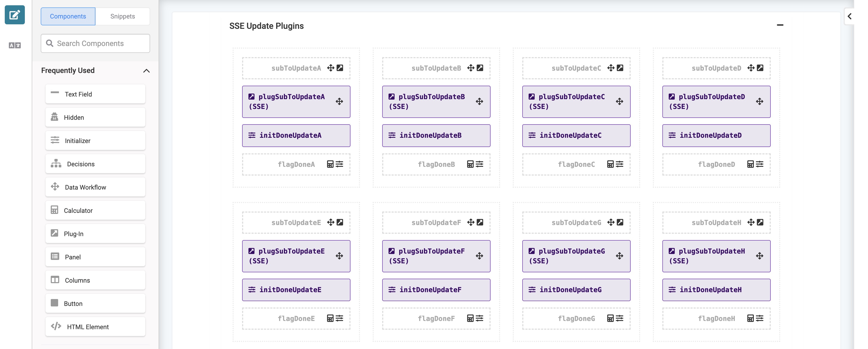Click the move icon on plugSubToUpdateB

click(x=479, y=102)
